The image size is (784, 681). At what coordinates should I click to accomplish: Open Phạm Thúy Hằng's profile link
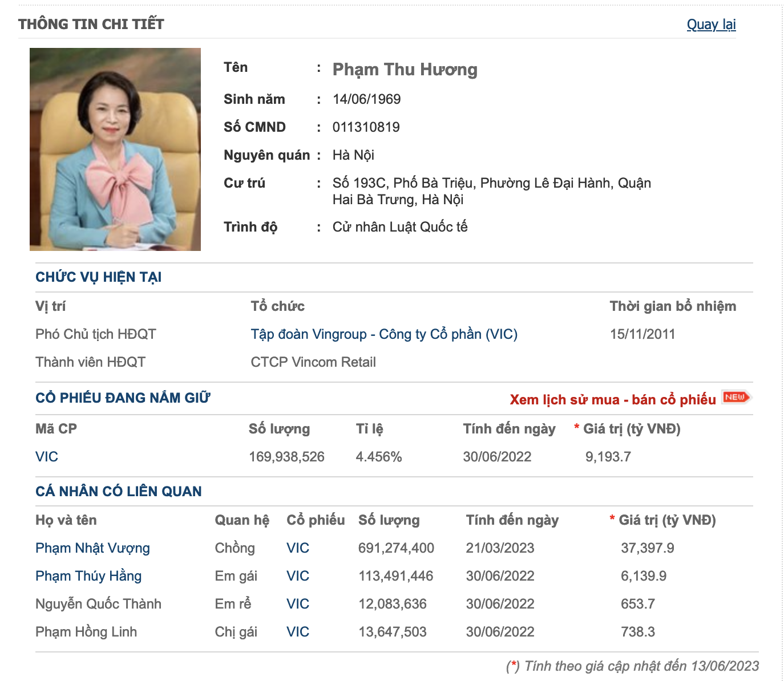(x=88, y=576)
